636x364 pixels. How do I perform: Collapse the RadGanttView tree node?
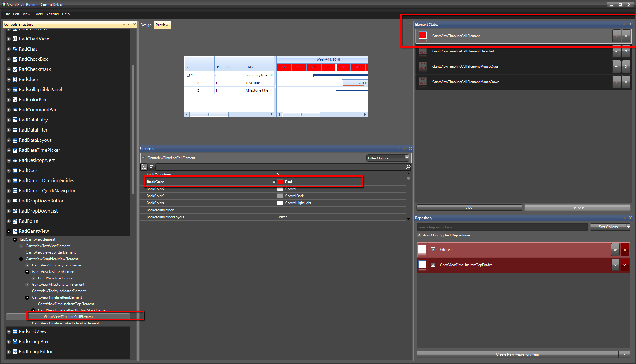(9, 231)
